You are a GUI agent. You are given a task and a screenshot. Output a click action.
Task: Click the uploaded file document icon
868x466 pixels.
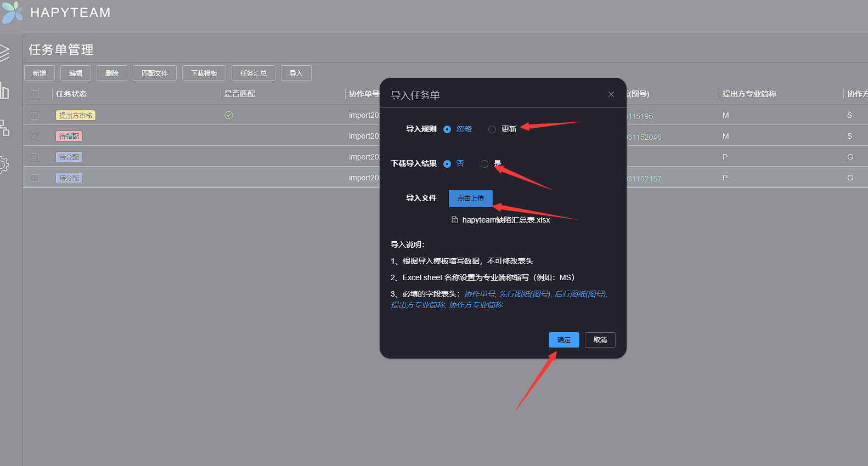pos(454,220)
